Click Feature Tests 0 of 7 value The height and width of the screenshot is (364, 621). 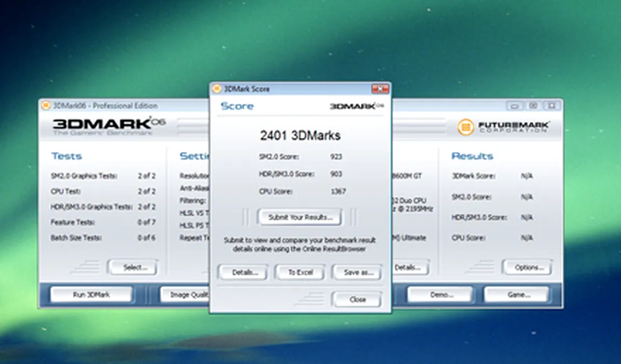tap(147, 222)
